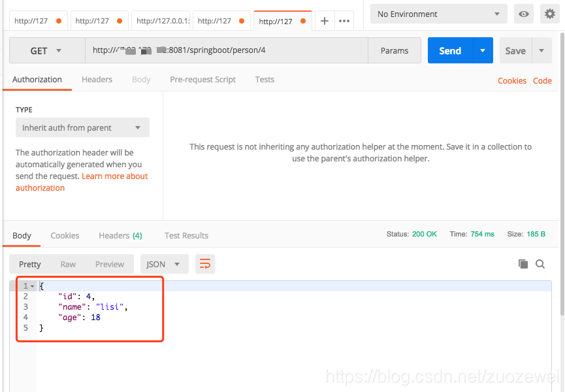
Task: Click the "name": "lisi" line in response
Action: click(93, 306)
